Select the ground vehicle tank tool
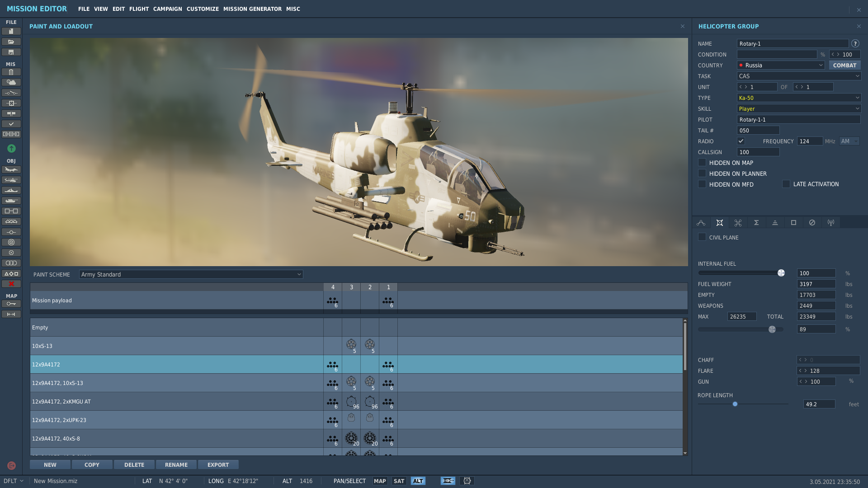Viewport: 868px width, 488px height. tap(11, 201)
